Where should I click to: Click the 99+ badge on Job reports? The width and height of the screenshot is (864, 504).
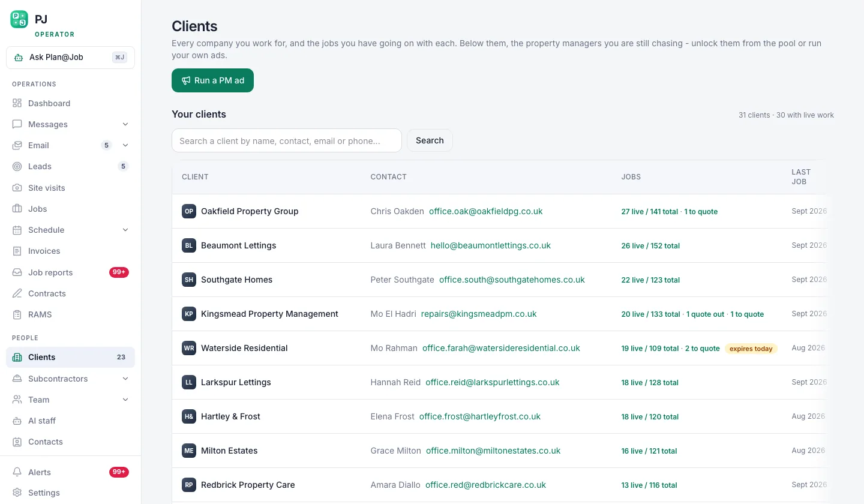click(119, 272)
